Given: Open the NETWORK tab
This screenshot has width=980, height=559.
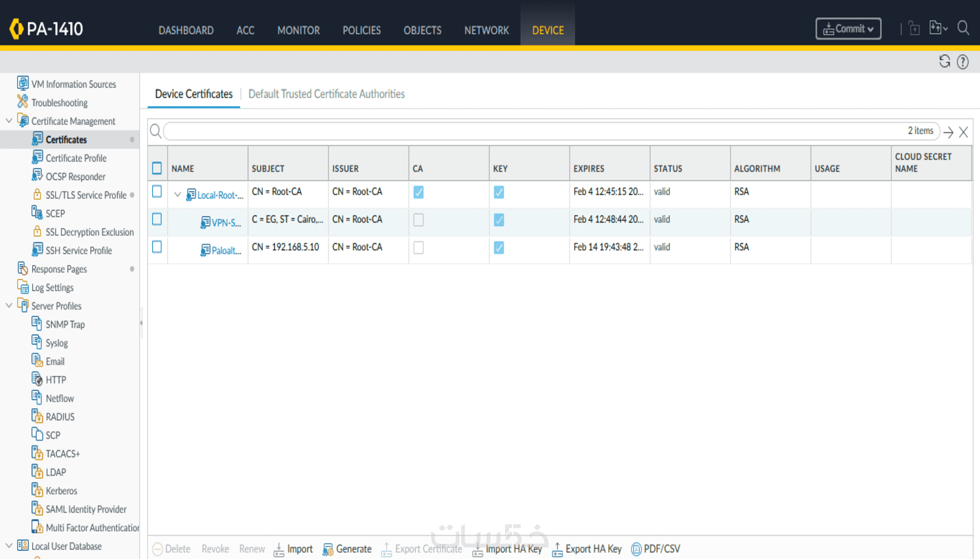Looking at the screenshot, I should [x=487, y=30].
